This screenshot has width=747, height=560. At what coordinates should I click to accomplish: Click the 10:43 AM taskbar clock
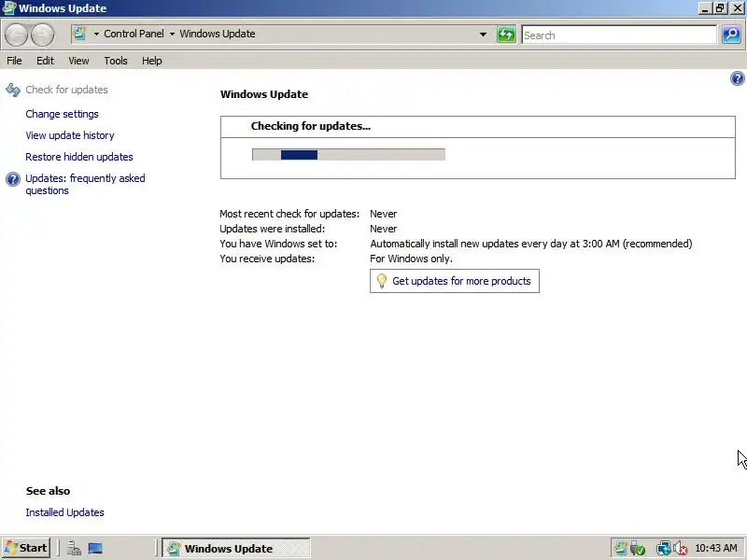tap(716, 548)
